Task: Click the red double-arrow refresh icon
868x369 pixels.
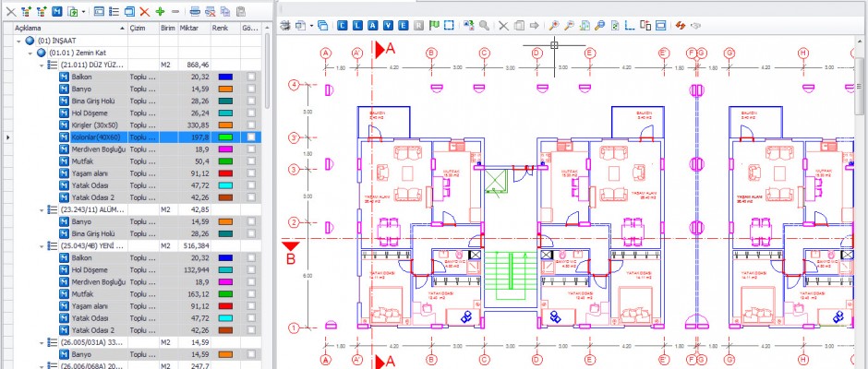Action: 681,26
